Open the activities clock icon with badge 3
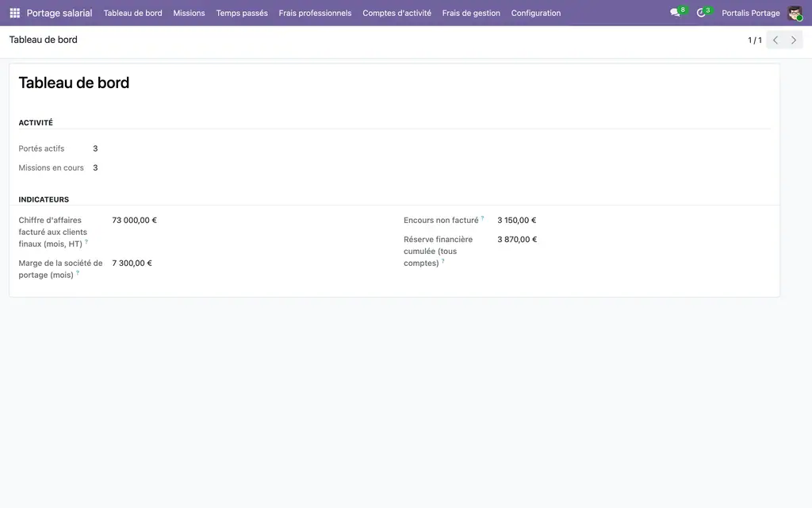Viewport: 812px width, 508px height. [701, 13]
